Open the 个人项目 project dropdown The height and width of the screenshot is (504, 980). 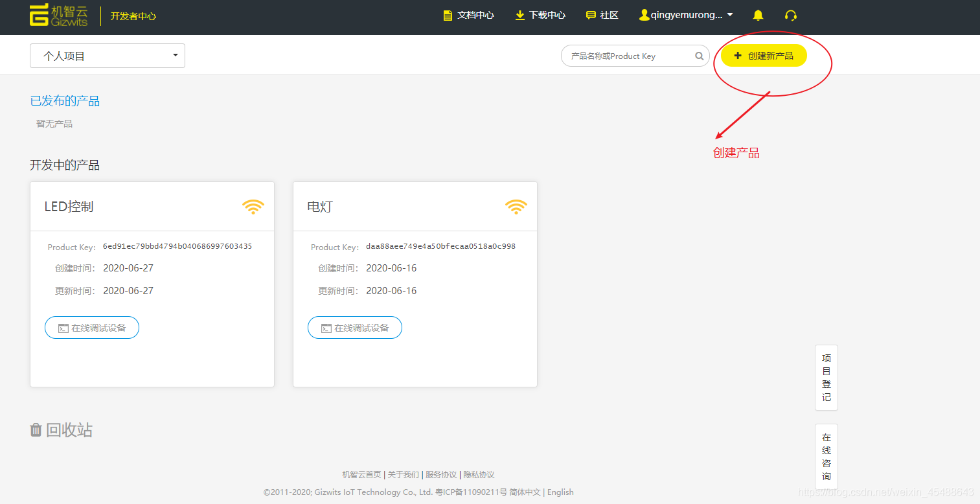tap(108, 56)
